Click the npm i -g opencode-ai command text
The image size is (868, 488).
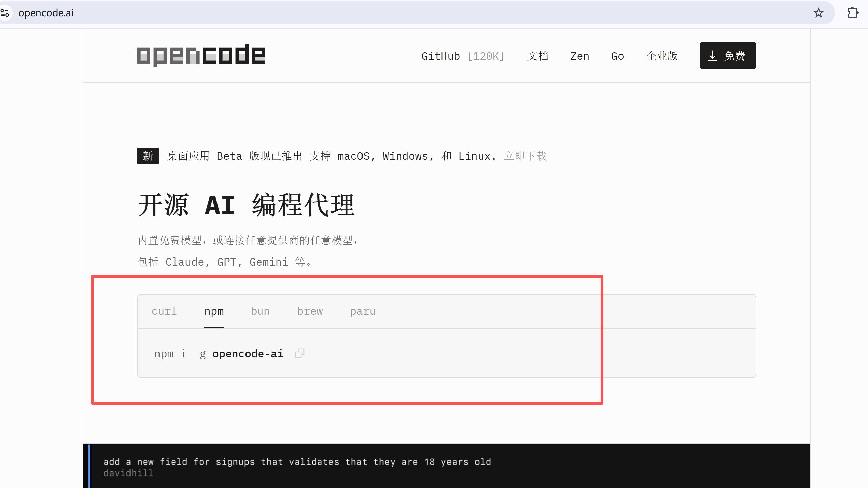pyautogui.click(x=219, y=354)
